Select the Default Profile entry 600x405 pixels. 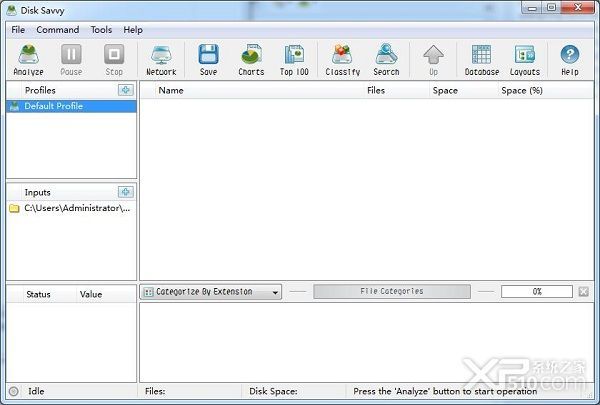point(71,106)
